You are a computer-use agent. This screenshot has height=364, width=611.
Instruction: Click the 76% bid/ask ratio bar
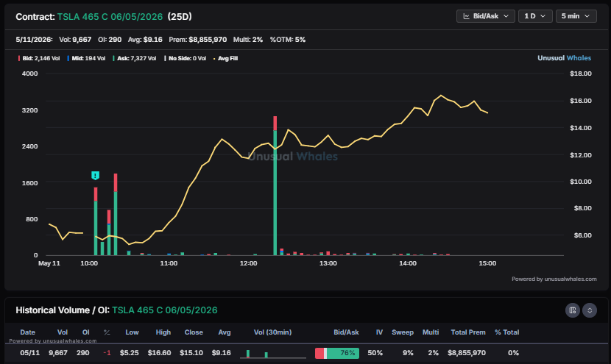pos(337,353)
